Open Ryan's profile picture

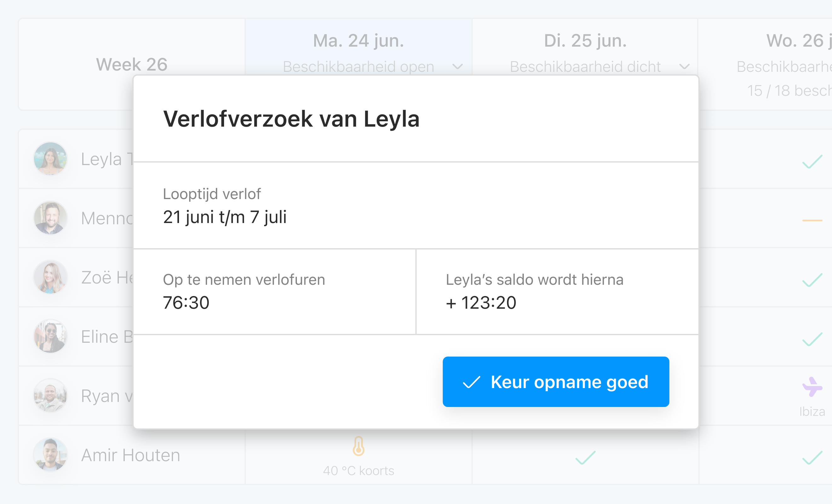pyautogui.click(x=50, y=395)
